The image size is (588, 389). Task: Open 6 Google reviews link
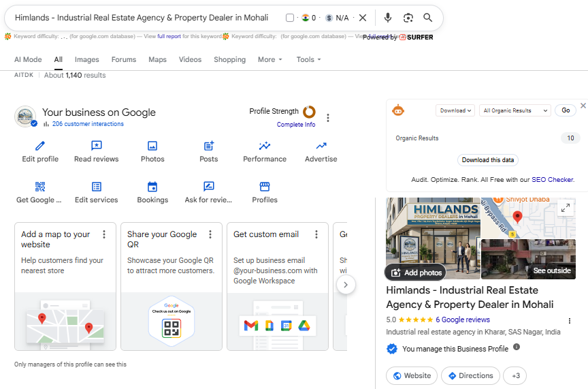click(x=463, y=320)
